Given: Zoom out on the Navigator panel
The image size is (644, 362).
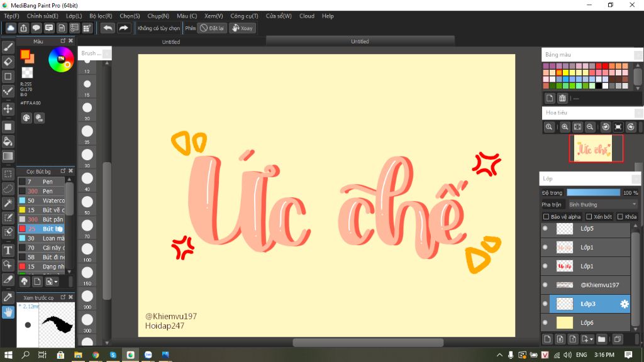Looking at the screenshot, I should (x=590, y=127).
